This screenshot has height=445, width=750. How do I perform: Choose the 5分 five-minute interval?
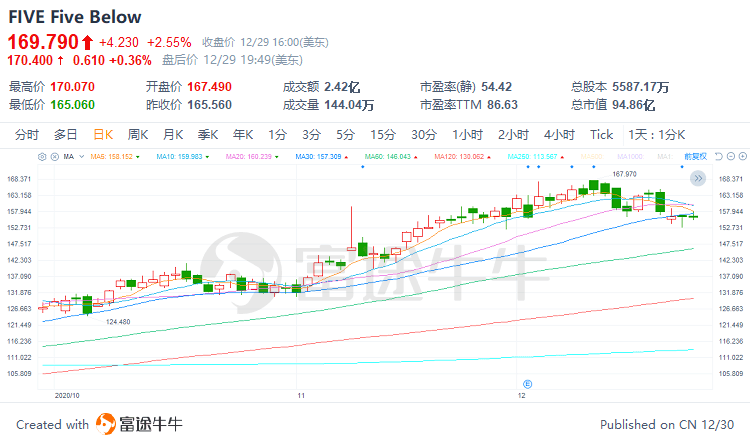pyautogui.click(x=345, y=135)
